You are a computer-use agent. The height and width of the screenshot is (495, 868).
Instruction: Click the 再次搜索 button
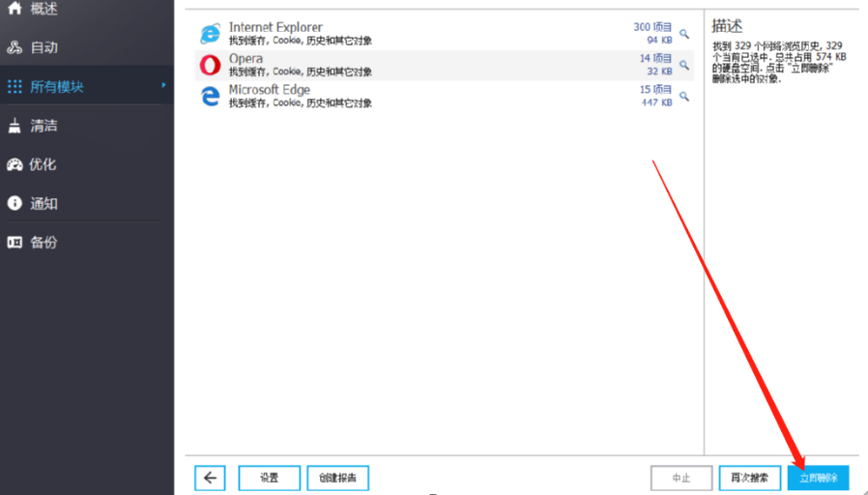[x=749, y=478]
